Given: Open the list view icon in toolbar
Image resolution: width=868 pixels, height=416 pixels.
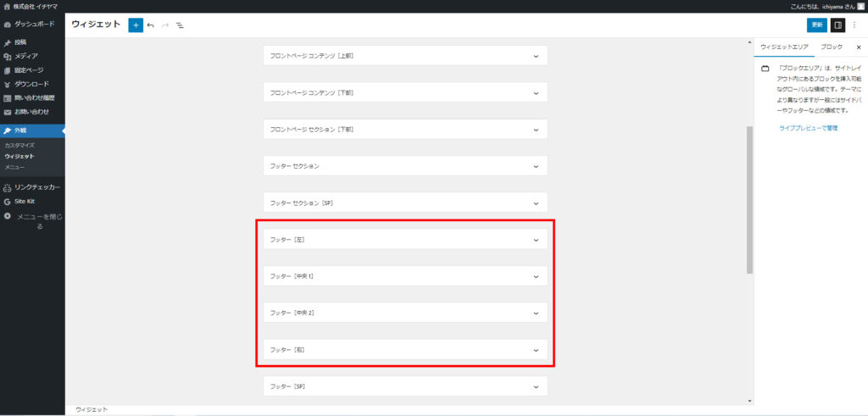Looking at the screenshot, I should click(x=180, y=25).
